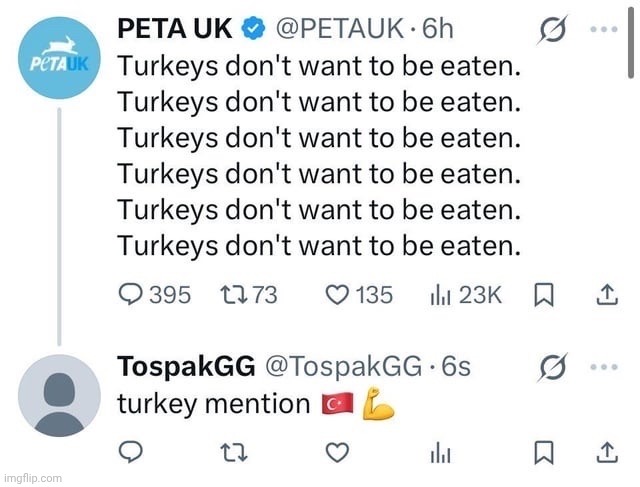View analytics for TospakGG's reply
Screen dimensions: 640x487
(438, 453)
